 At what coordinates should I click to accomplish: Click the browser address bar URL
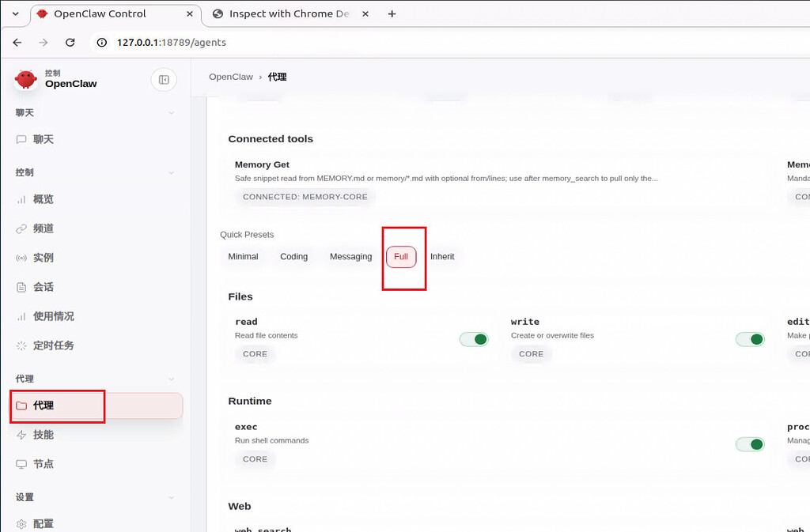[172, 43]
